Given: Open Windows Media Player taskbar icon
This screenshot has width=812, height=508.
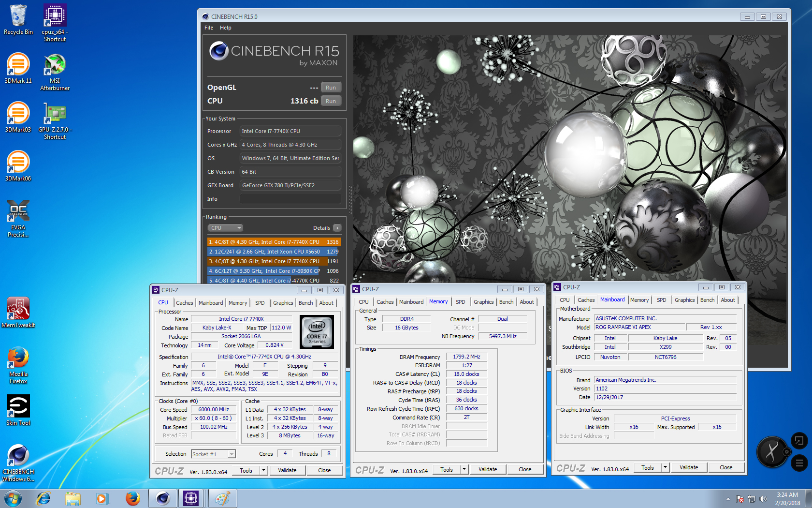Looking at the screenshot, I should (x=102, y=498).
